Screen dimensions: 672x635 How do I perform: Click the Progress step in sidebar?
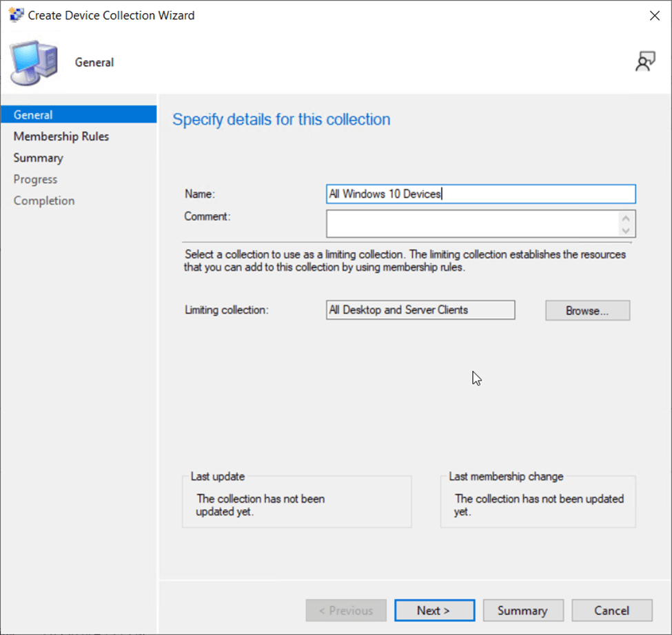[x=35, y=179]
